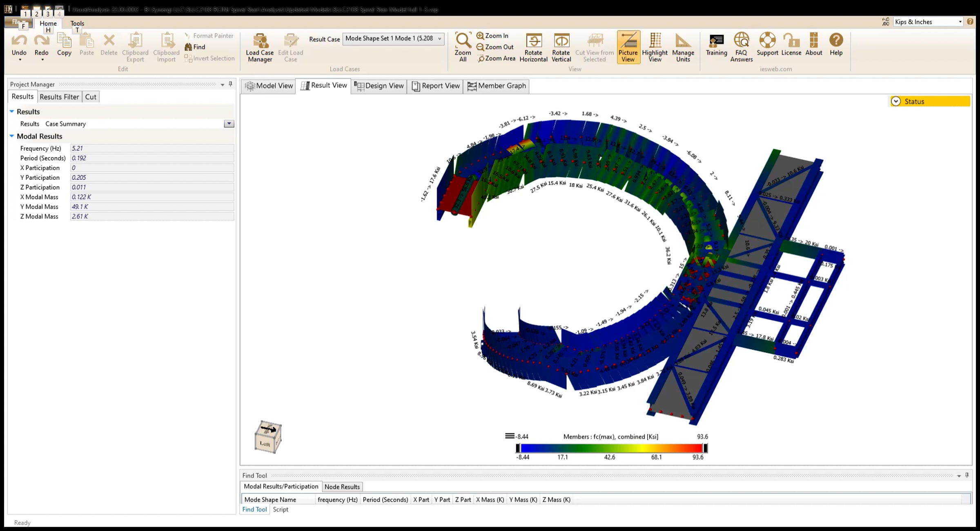The height and width of the screenshot is (531, 980).
Task: Collapse the Modal Results section
Action: point(12,136)
